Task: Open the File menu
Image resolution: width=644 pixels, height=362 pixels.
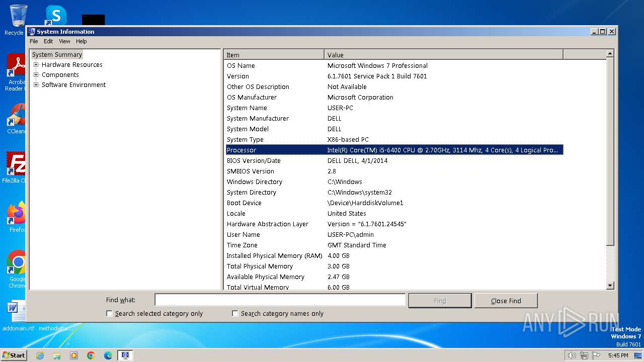Action: (x=34, y=41)
